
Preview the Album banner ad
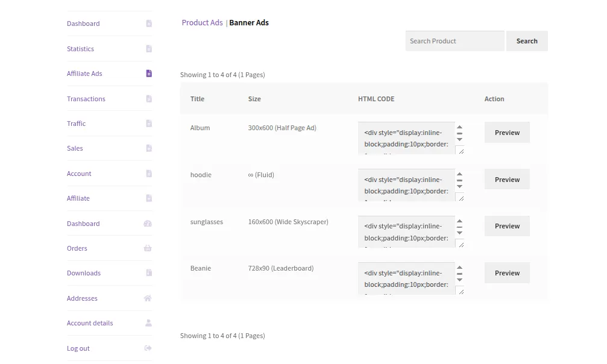click(x=507, y=133)
